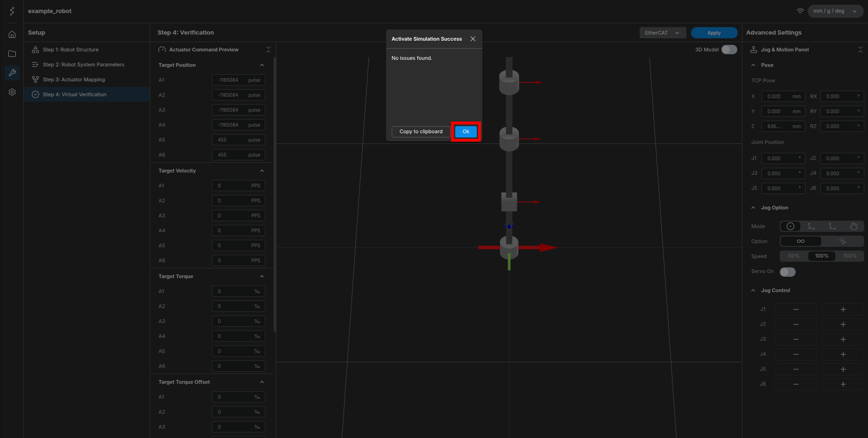This screenshot has height=438, width=868.
Task: Copy the simulation result to clipboard
Action: 421,131
